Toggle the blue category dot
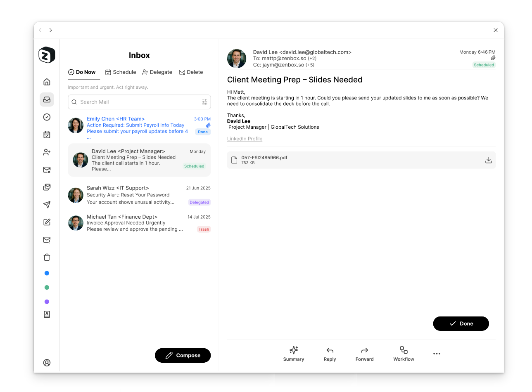The width and height of the screenshot is (532, 392). pos(47,273)
